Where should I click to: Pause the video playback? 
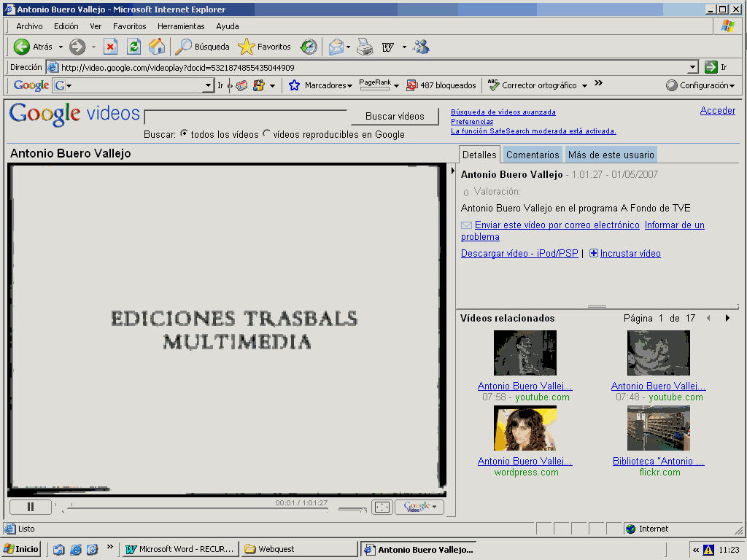pyautogui.click(x=31, y=507)
